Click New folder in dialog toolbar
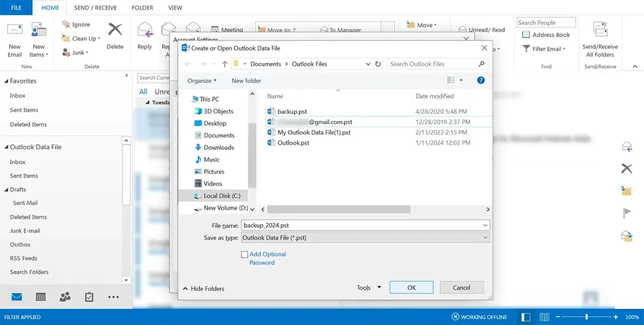Viewport: 644px width, 325px height. pos(246,81)
